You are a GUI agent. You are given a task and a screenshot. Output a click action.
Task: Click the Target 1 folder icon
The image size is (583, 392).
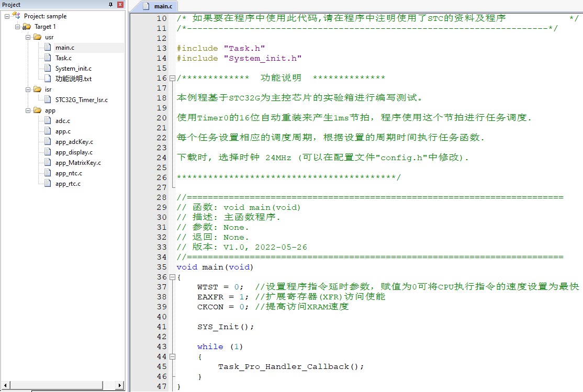26,26
